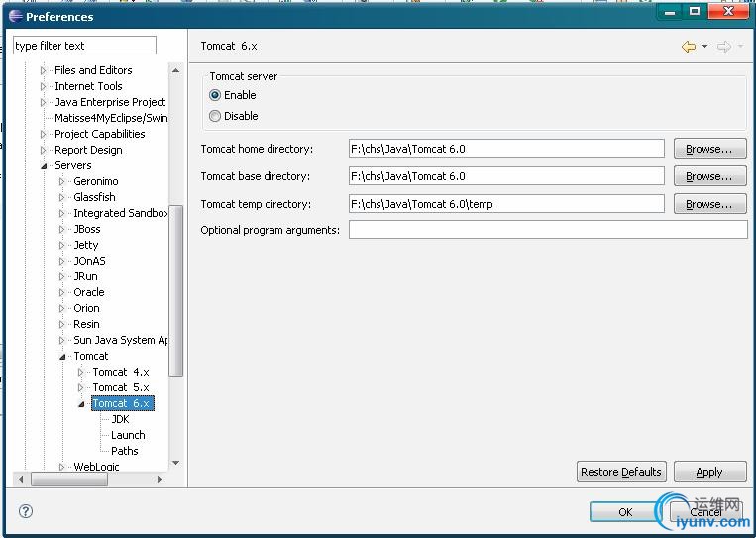Click the forward navigation arrow icon
The image size is (756, 538).
click(723, 47)
